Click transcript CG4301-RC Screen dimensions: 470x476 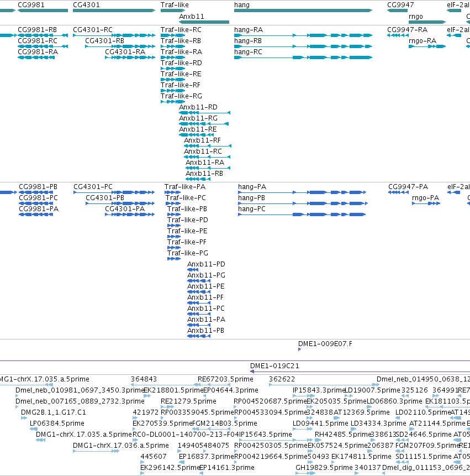click(x=114, y=35)
